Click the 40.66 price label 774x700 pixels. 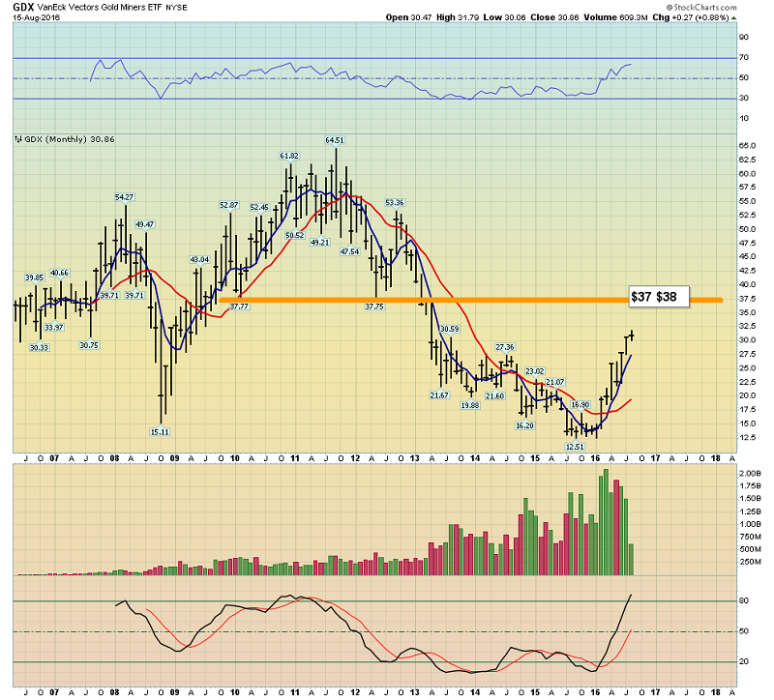[x=60, y=273]
